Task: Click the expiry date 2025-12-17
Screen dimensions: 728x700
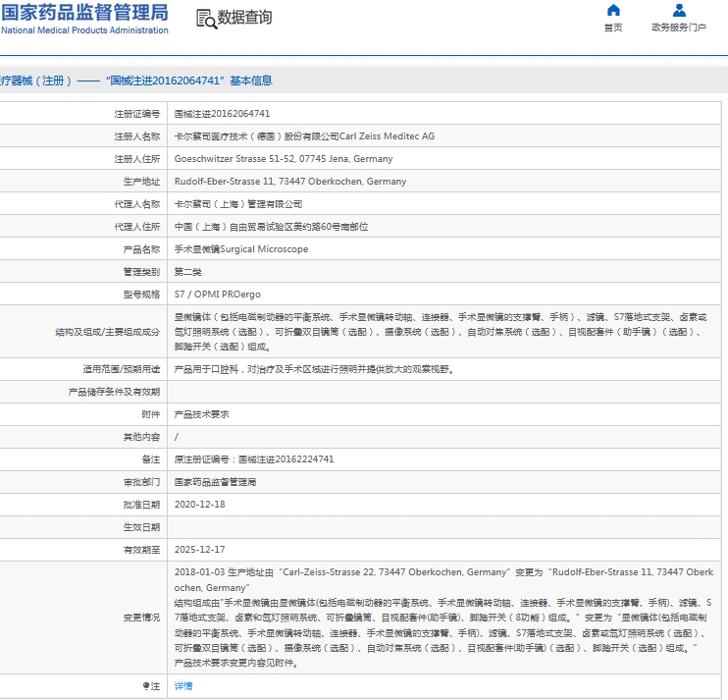Action: [199, 550]
